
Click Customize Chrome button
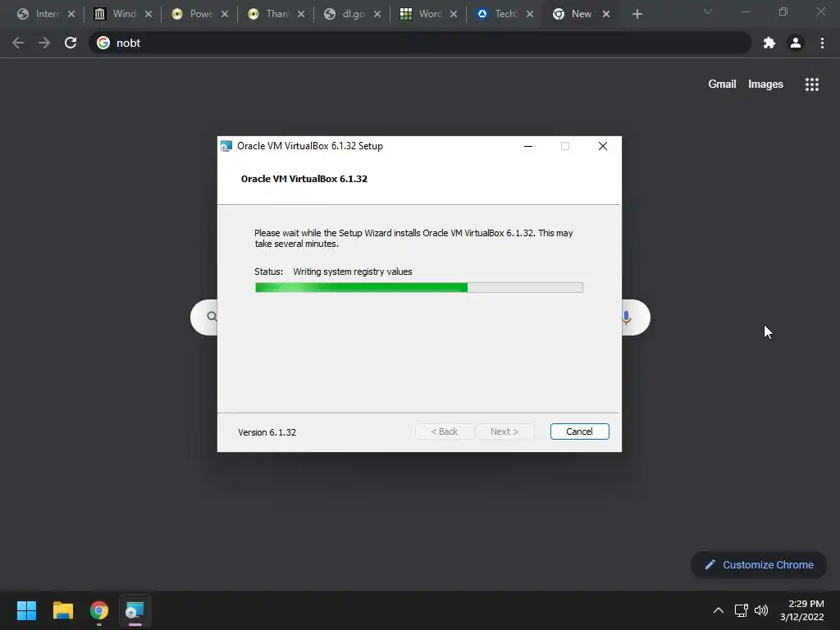759,564
